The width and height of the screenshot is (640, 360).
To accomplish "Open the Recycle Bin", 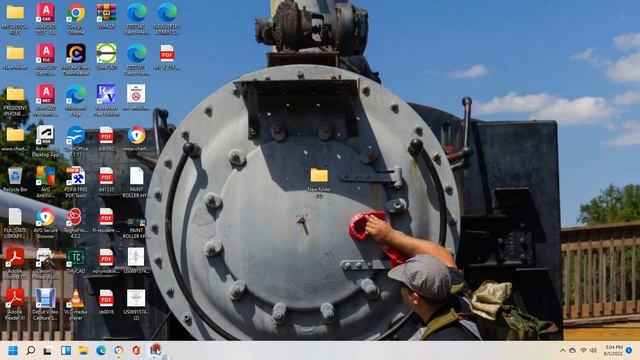I will point(15,180).
